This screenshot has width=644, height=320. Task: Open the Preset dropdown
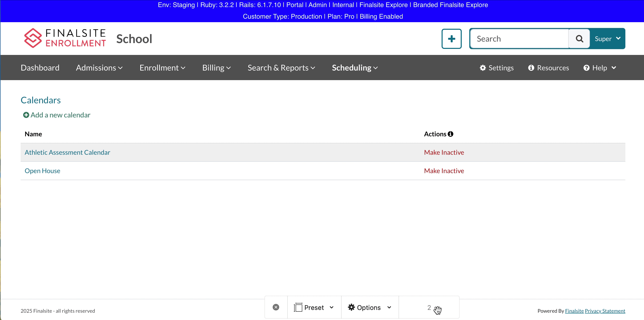click(314, 307)
